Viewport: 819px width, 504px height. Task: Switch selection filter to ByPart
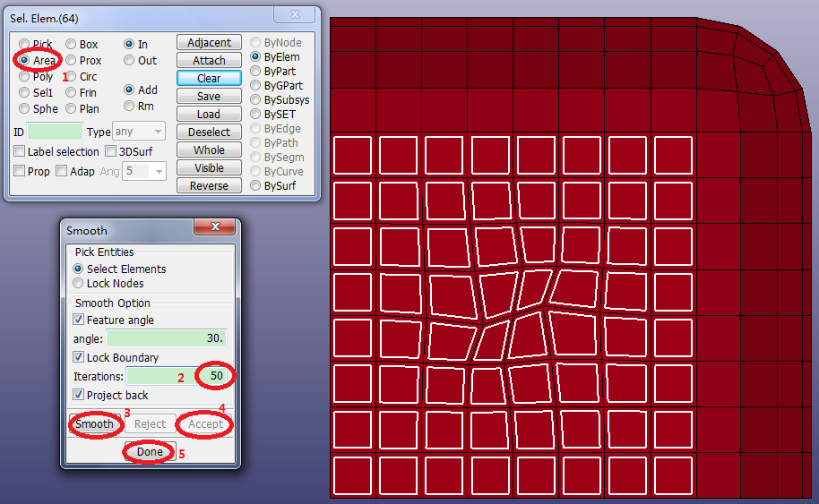255,72
